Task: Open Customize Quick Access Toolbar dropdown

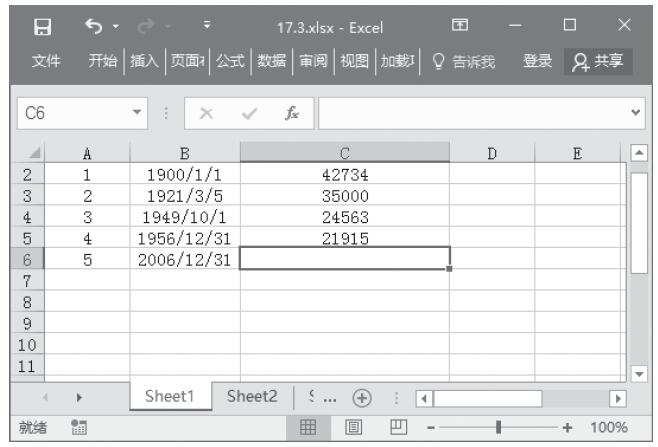Action: click(206, 25)
